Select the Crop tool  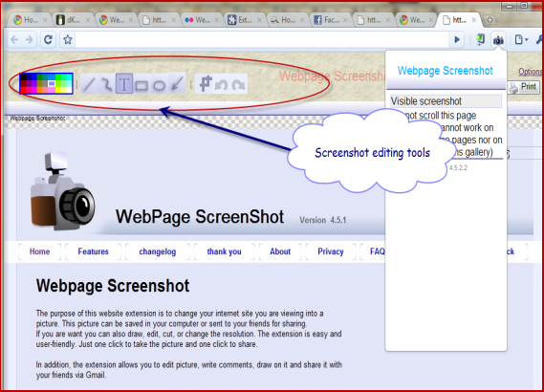point(205,84)
